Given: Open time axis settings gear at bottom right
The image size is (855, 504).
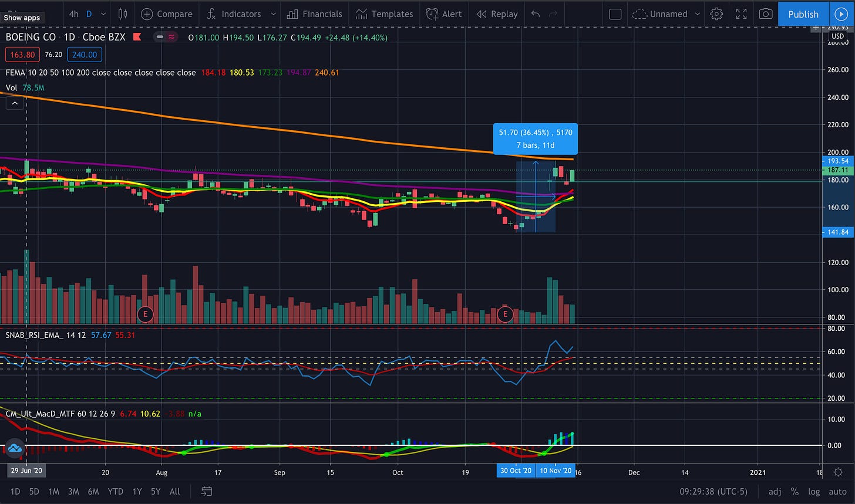Looking at the screenshot, I should [x=838, y=471].
